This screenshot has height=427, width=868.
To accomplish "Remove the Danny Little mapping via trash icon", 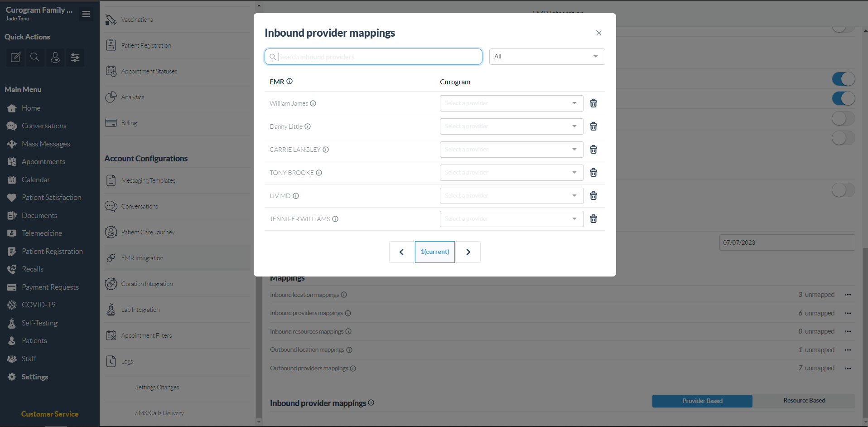I will (593, 126).
